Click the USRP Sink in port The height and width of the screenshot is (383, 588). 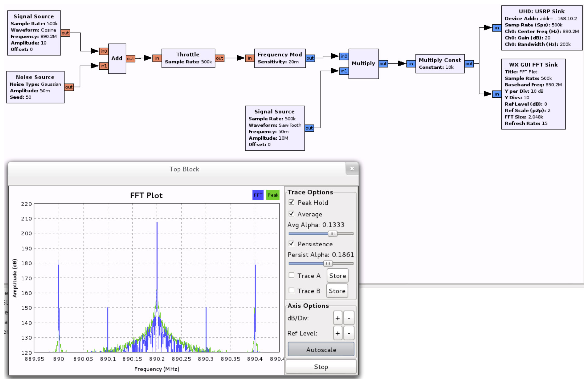click(497, 28)
